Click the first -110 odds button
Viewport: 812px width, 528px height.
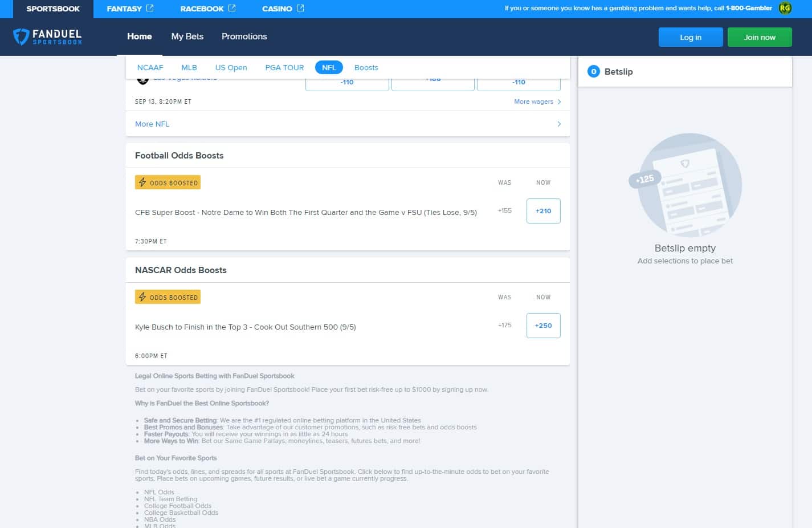coord(347,83)
